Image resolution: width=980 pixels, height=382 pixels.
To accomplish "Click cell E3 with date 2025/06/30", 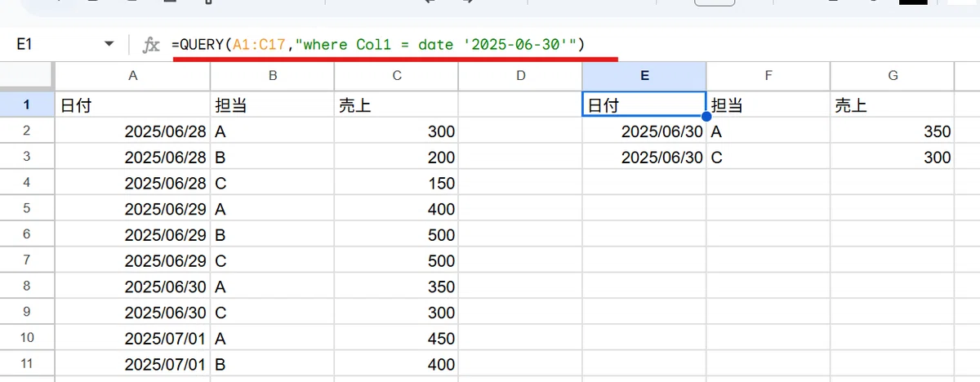I will coord(644,157).
